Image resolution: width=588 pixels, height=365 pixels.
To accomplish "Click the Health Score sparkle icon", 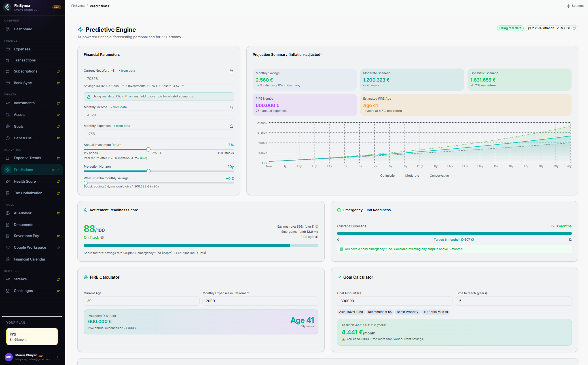I will click(8, 182).
